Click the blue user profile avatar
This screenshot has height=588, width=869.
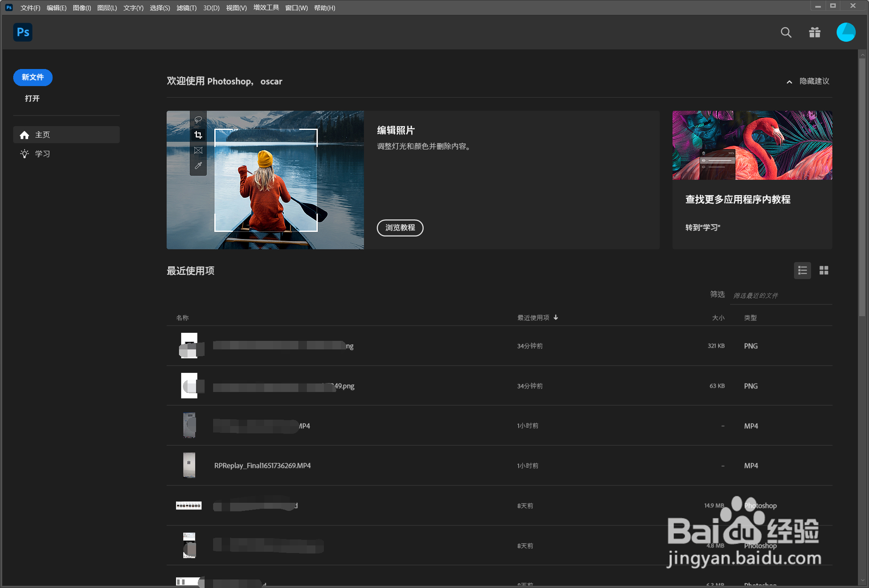[x=846, y=32]
